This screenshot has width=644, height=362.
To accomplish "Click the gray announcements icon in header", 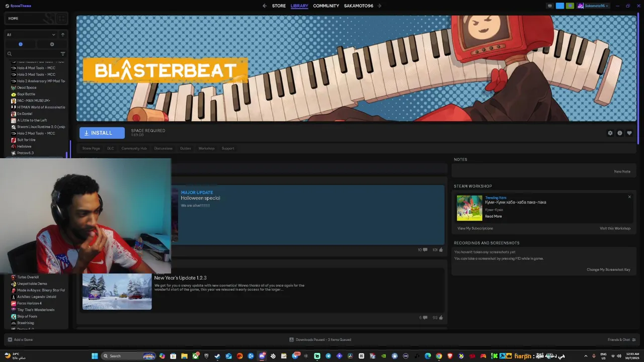I will pyautogui.click(x=550, y=6).
